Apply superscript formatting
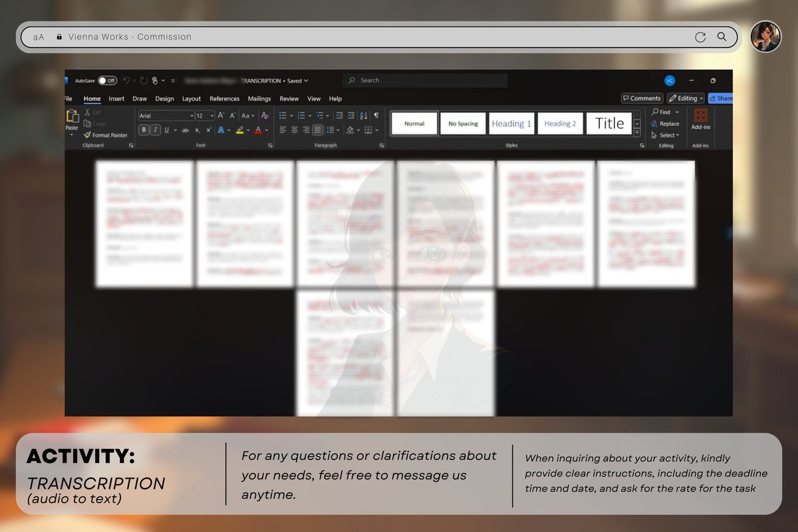The width and height of the screenshot is (798, 532). [x=208, y=130]
